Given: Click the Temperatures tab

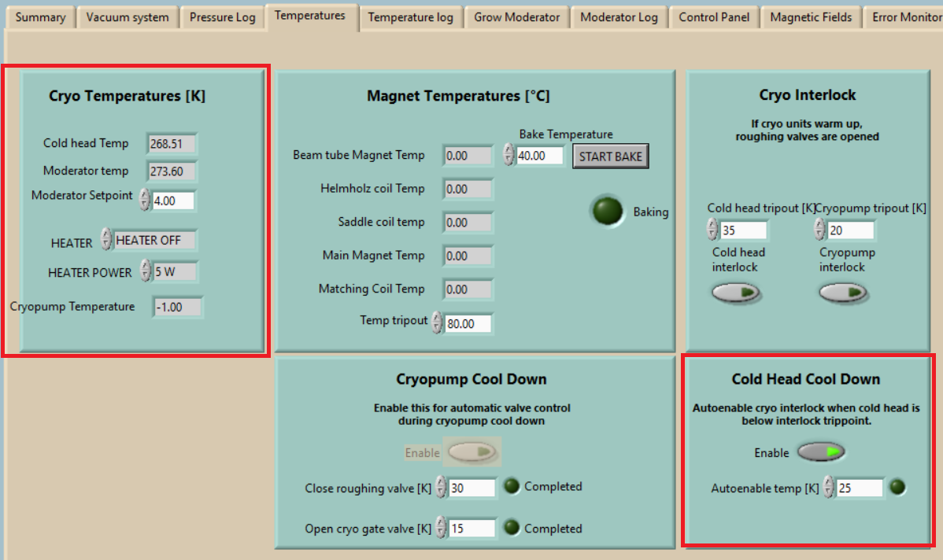Looking at the screenshot, I should pos(309,17).
